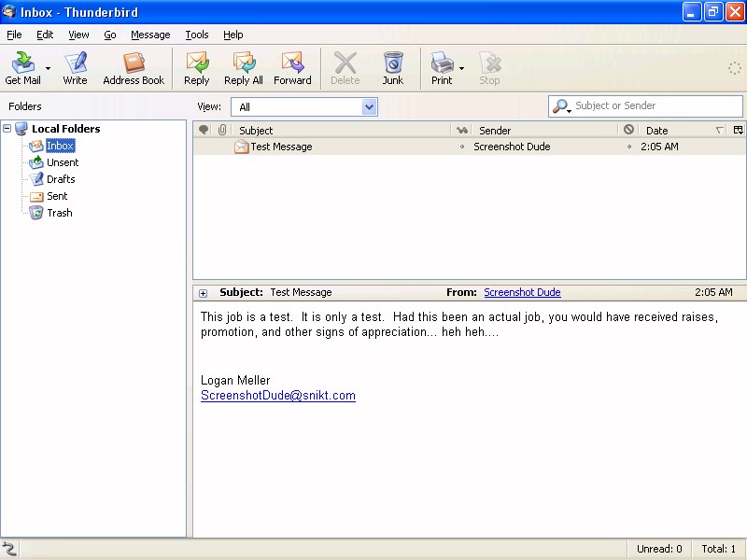Viewport: 747px width, 560px height.
Task: Reply to the selected message
Action: tap(197, 68)
